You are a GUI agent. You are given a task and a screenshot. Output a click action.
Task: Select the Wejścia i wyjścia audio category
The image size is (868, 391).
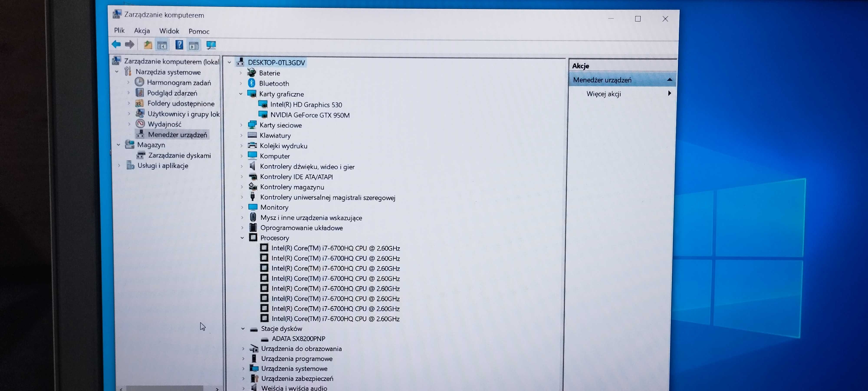coord(294,388)
